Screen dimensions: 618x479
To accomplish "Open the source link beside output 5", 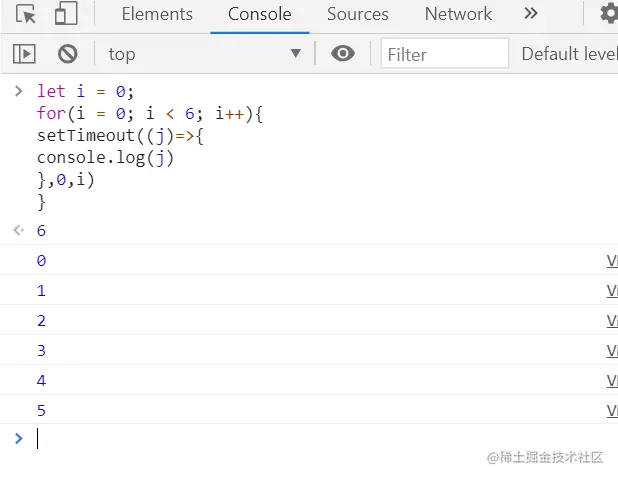I will (611, 411).
